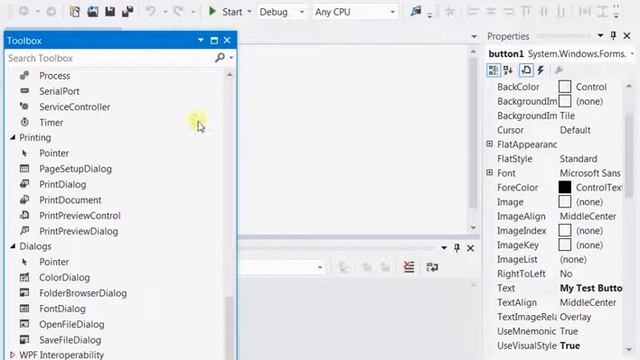Click the ForeColor black color swatch

tap(565, 187)
